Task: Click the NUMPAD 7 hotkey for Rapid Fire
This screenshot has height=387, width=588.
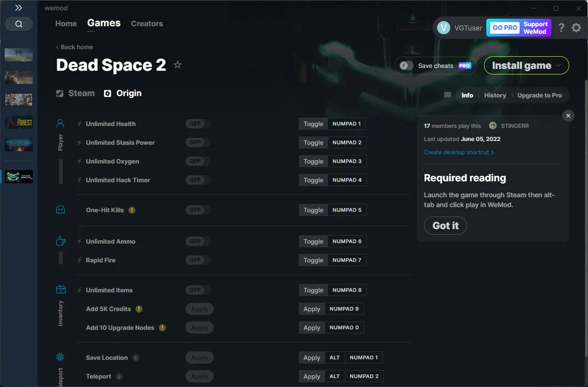Action: tap(347, 260)
